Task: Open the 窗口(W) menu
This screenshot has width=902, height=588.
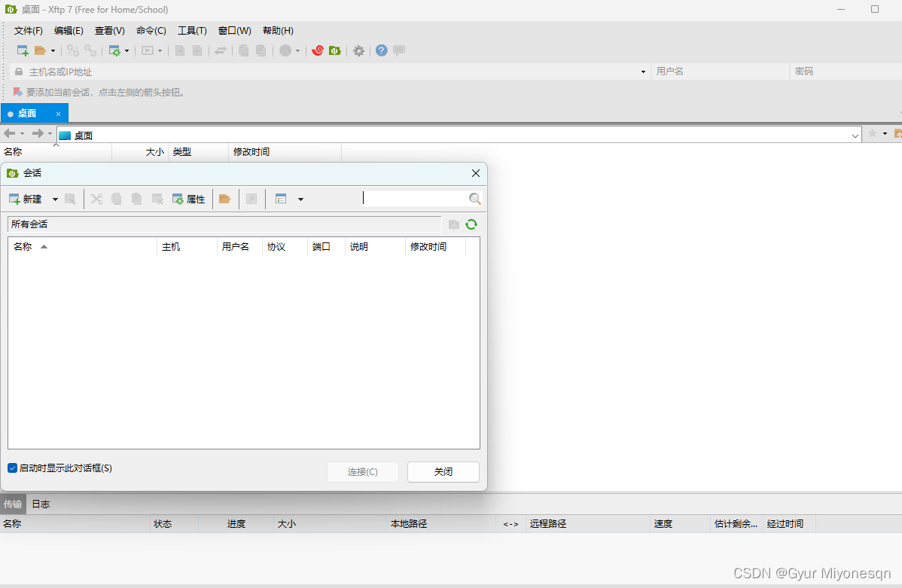Action: tap(235, 31)
